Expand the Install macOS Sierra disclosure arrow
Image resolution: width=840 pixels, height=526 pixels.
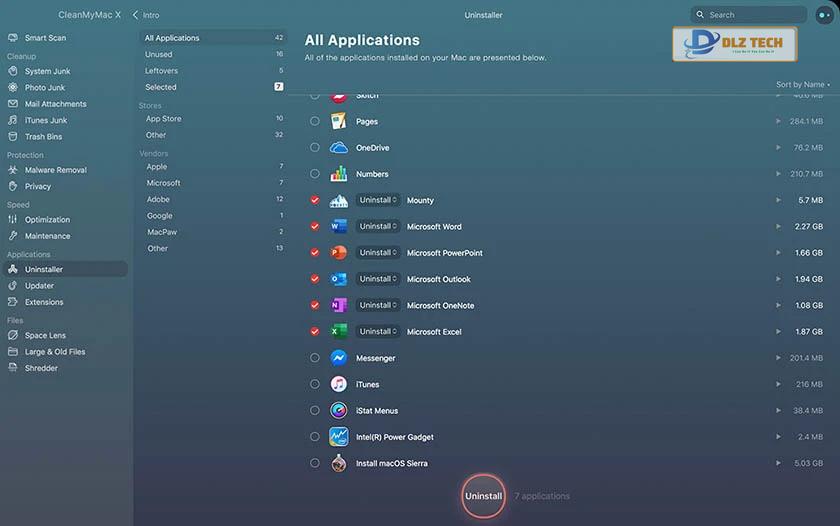778,463
